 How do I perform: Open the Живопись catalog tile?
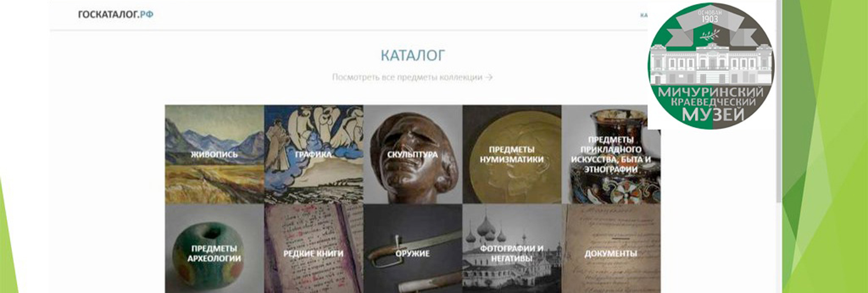point(214,154)
